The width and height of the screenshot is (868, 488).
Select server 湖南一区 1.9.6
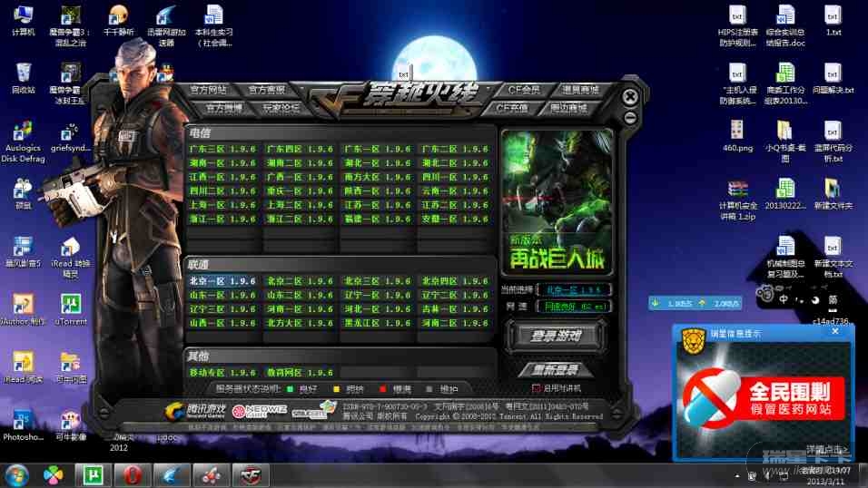pyautogui.click(x=222, y=163)
